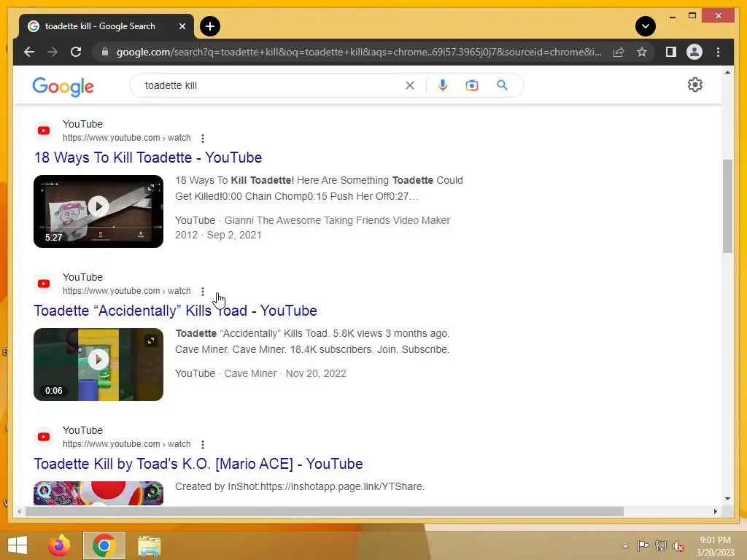Open more options for 'Mario ACE' result
Viewport: 747px width, 560px height.
[203, 445]
